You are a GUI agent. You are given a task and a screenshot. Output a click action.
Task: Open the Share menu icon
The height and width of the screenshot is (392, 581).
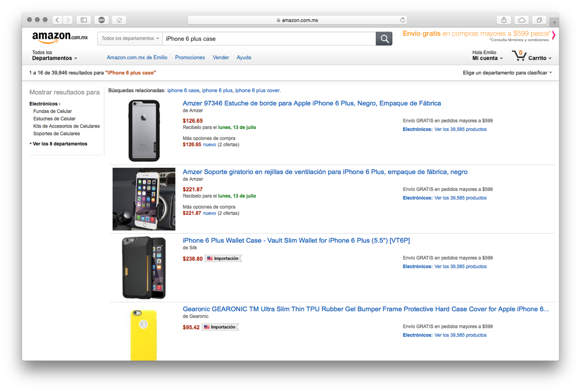[x=504, y=20]
